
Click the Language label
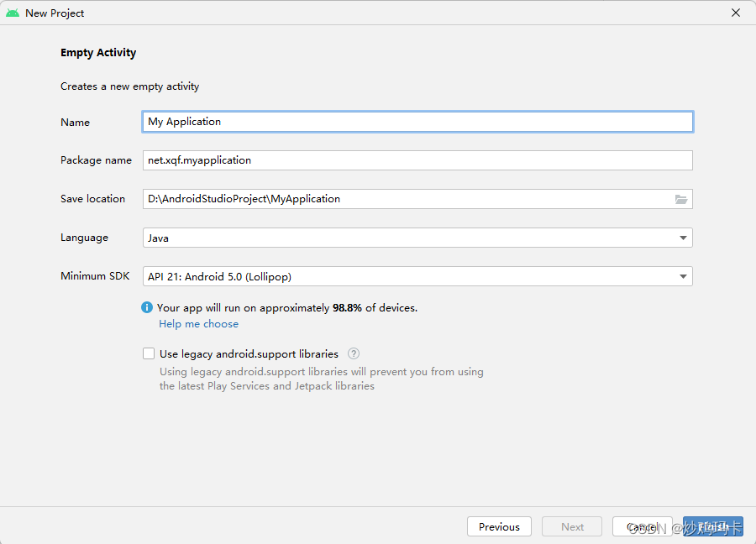84,238
